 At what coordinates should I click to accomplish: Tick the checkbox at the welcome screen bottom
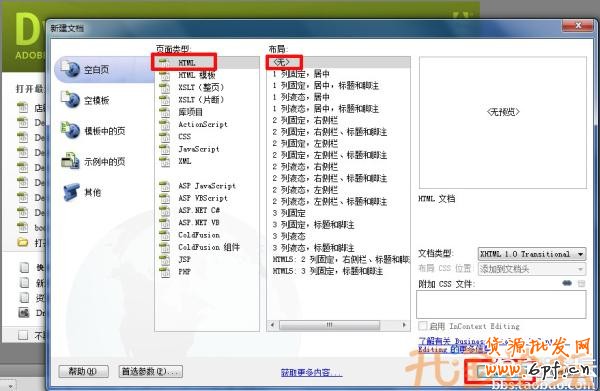(23, 336)
